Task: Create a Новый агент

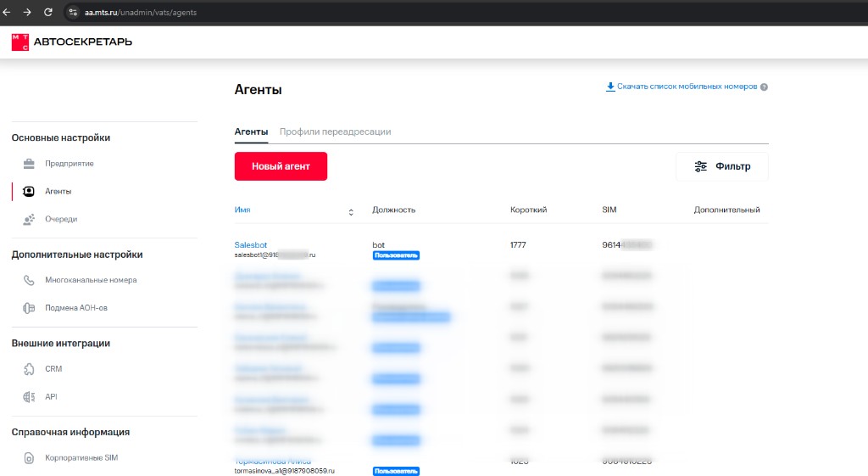Action: coord(281,166)
